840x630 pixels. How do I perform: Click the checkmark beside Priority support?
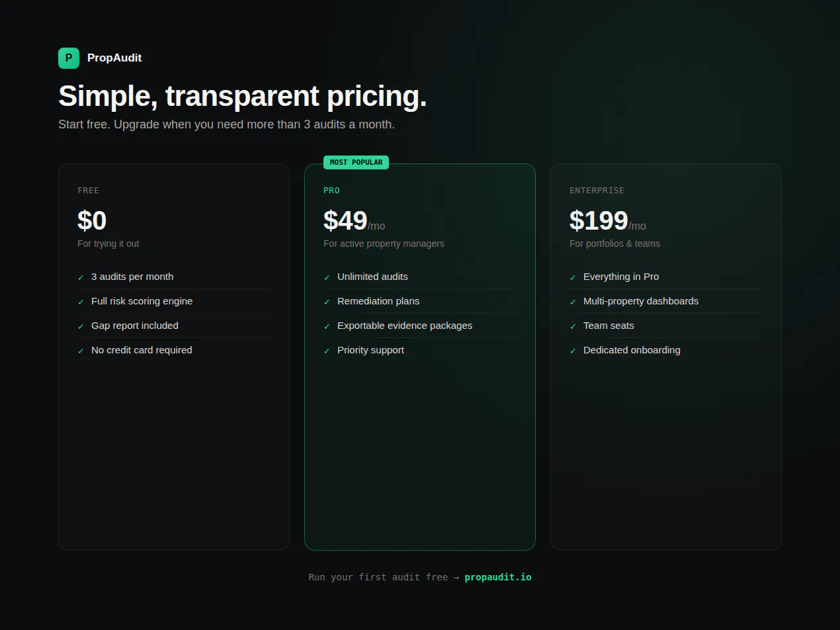click(327, 351)
